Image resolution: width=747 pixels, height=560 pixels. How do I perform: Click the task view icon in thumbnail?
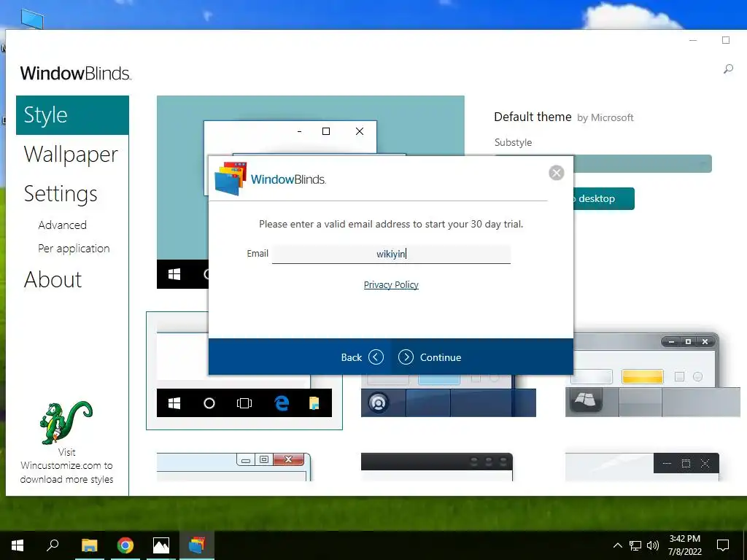244,403
